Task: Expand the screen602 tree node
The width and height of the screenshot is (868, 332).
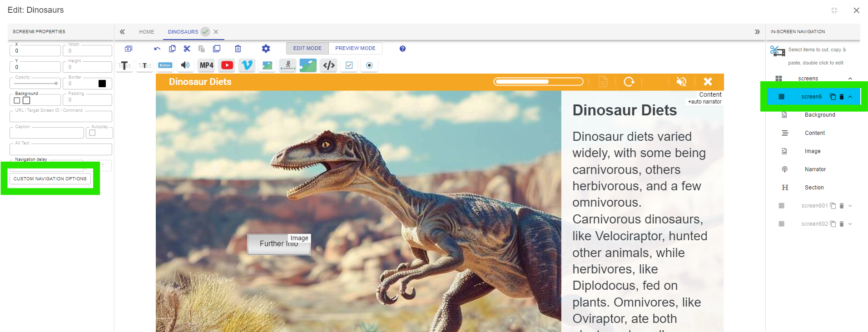Action: pyautogui.click(x=850, y=224)
